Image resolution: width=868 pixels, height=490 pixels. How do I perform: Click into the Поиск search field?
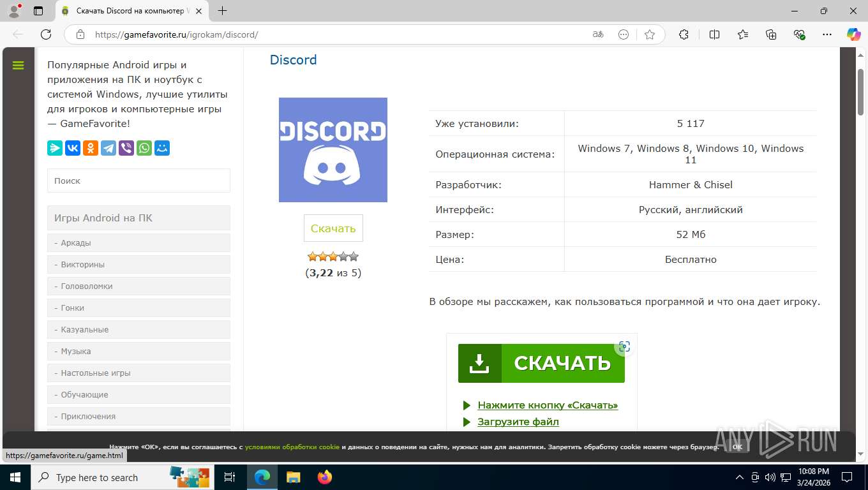pos(138,181)
